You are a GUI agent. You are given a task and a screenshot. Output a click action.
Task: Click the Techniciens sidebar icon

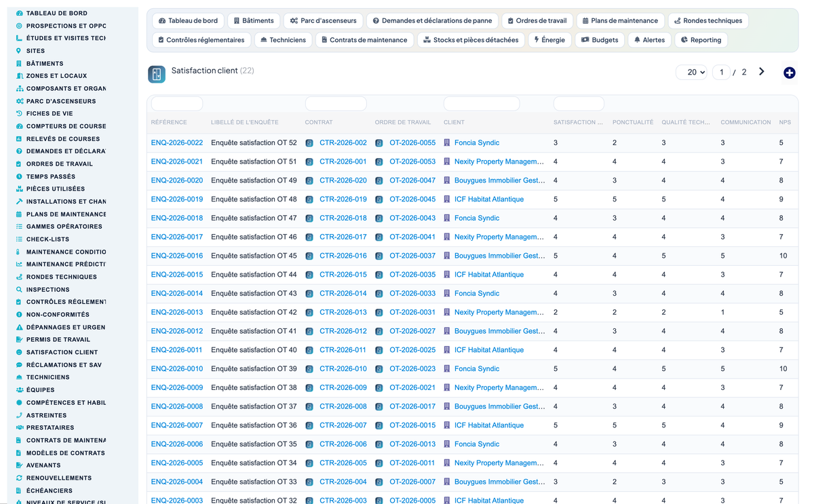[19, 377]
